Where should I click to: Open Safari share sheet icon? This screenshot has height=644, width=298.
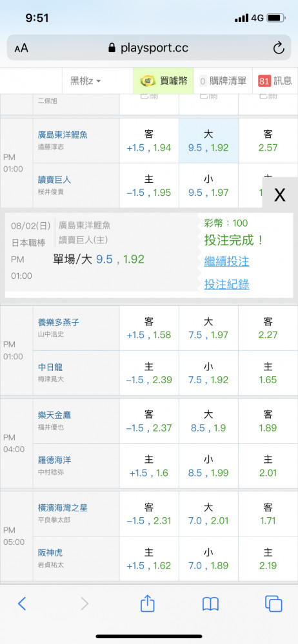point(147,603)
